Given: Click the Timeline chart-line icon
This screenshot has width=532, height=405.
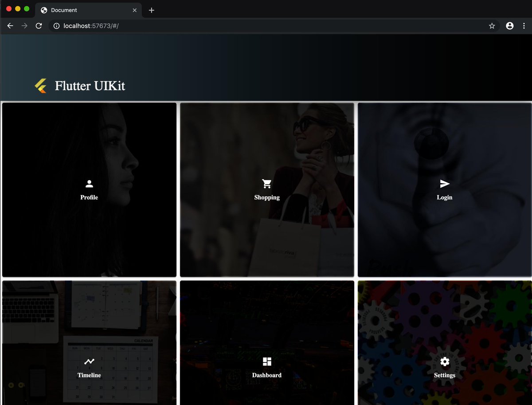Looking at the screenshot, I should pos(89,362).
